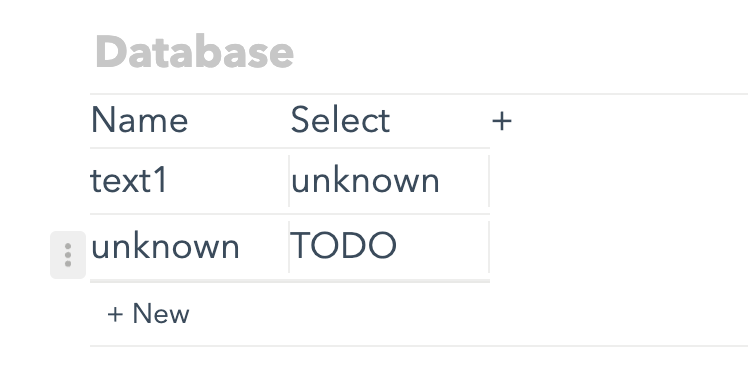Open the row drag handle menu
Viewport: 748px width, 390px height.
coord(68,255)
